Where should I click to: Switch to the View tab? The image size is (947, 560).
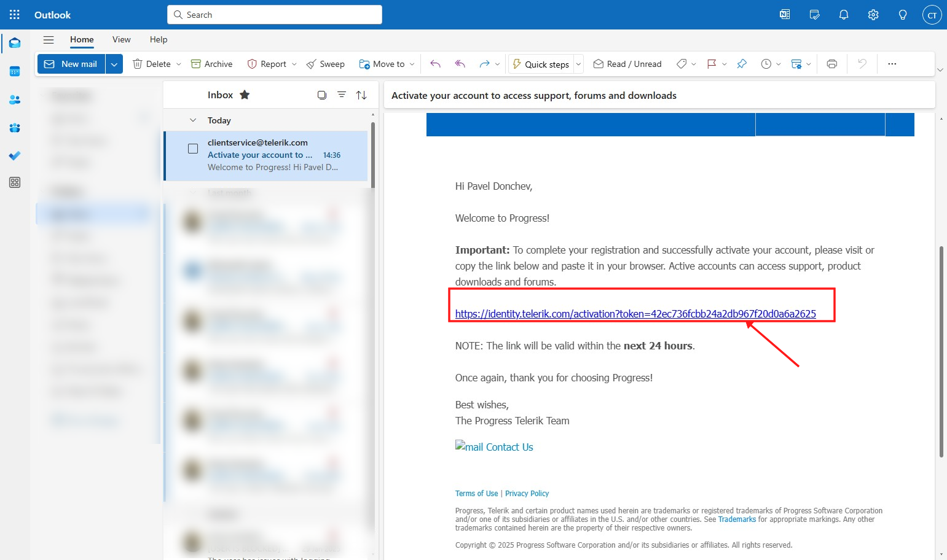pos(122,39)
